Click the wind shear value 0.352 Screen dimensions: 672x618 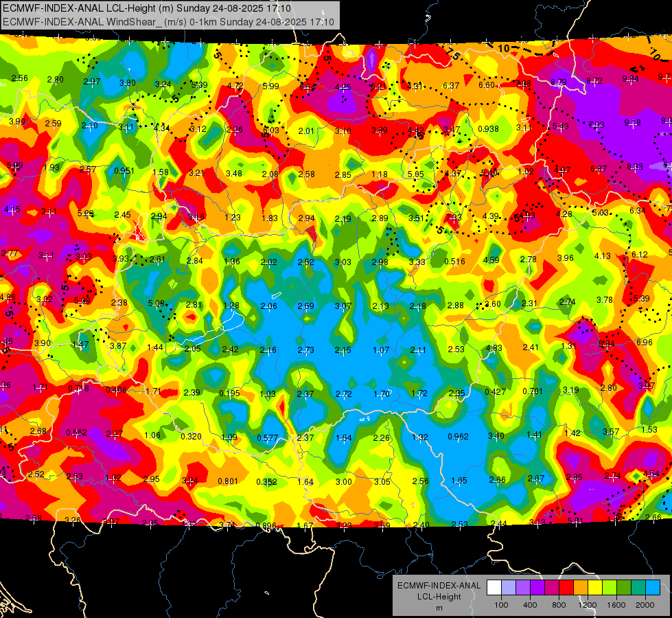[x=266, y=482]
